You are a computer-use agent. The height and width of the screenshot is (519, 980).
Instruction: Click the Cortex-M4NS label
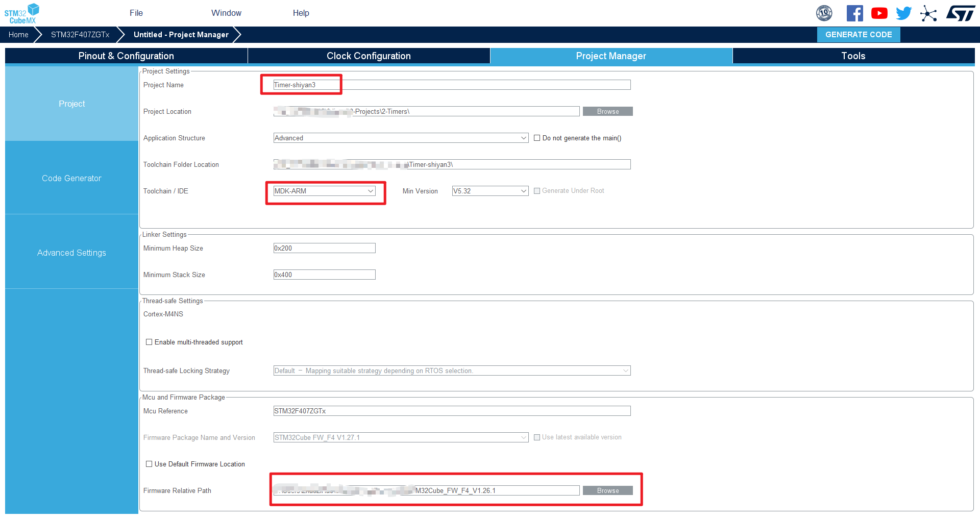pyautogui.click(x=163, y=314)
